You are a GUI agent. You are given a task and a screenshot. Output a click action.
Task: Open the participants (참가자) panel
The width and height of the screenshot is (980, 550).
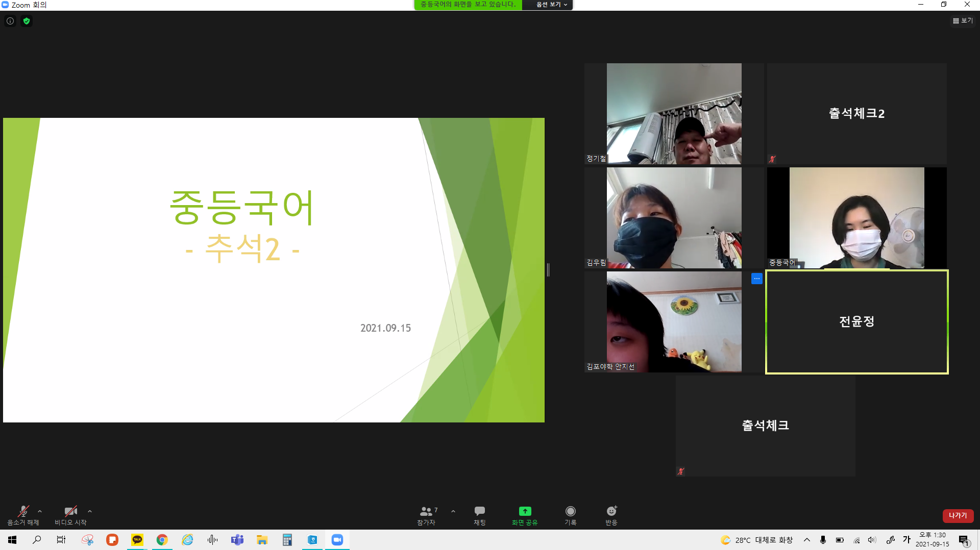[427, 515]
